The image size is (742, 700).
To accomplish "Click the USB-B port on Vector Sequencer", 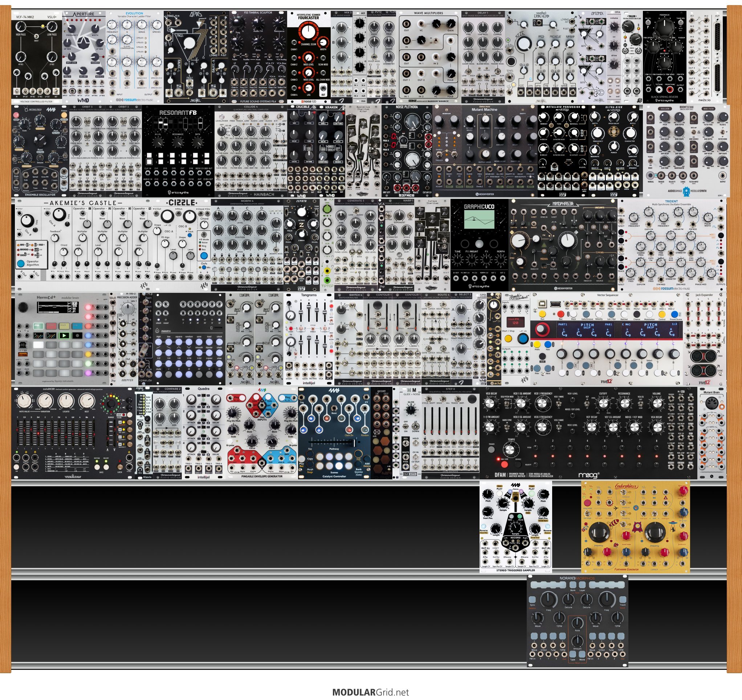I will (x=542, y=304).
